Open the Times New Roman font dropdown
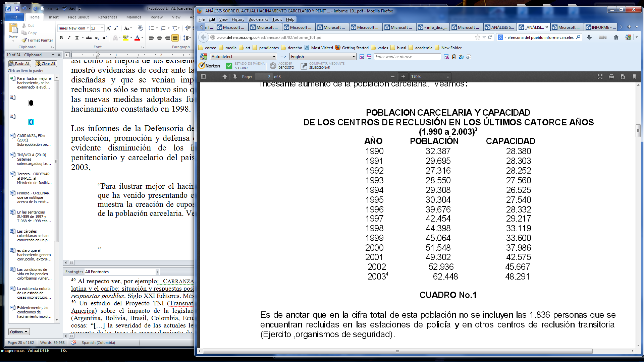Image resolution: width=644 pixels, height=362 pixels. 88,28
